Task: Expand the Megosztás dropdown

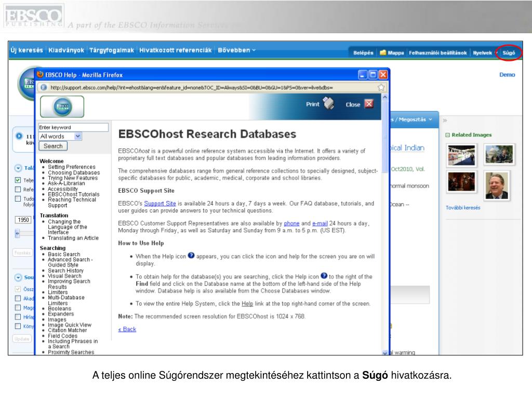Action: (416, 119)
